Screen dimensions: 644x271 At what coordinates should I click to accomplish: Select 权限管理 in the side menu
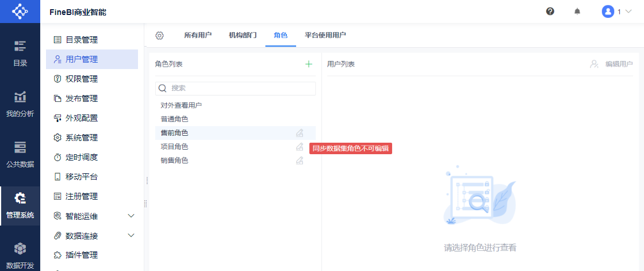coord(82,79)
